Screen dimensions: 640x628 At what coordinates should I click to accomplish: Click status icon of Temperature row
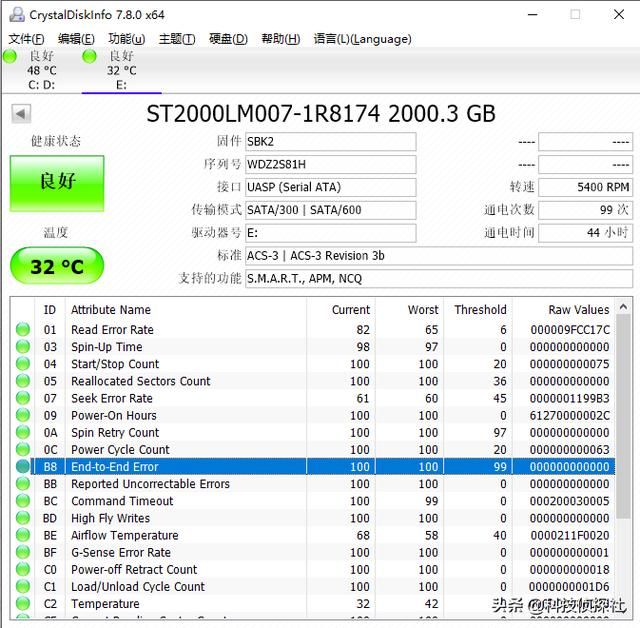coord(23,604)
